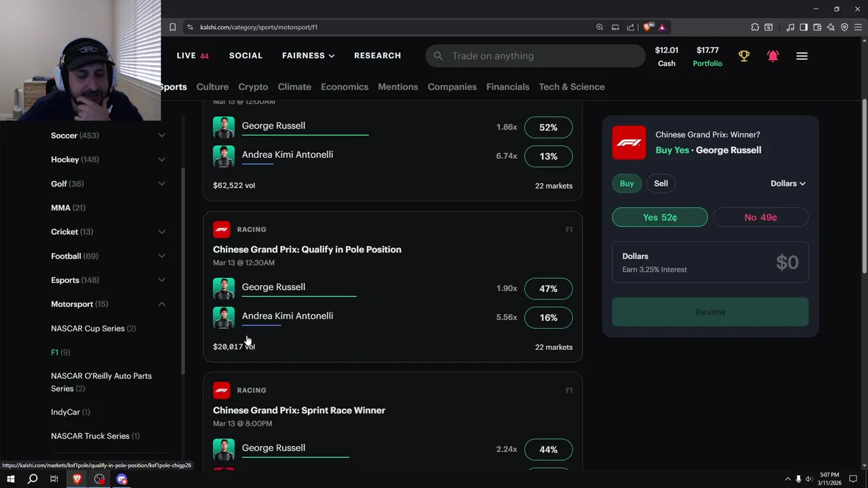Open the Fairness dropdown menu
868x488 pixels.
pyautogui.click(x=309, y=56)
